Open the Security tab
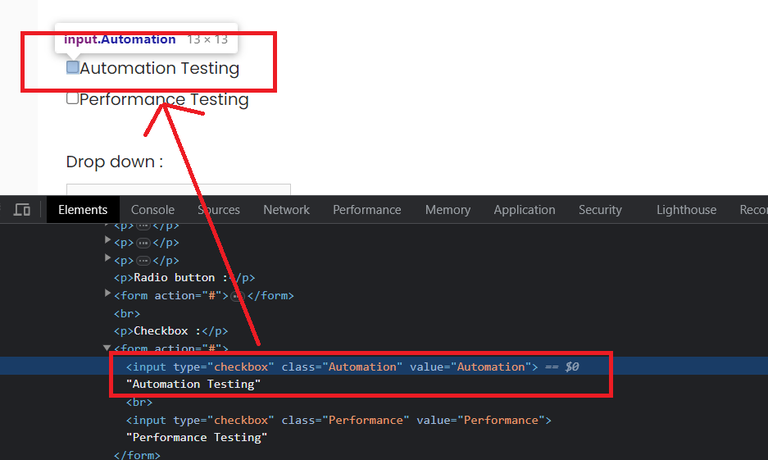 tap(600, 210)
